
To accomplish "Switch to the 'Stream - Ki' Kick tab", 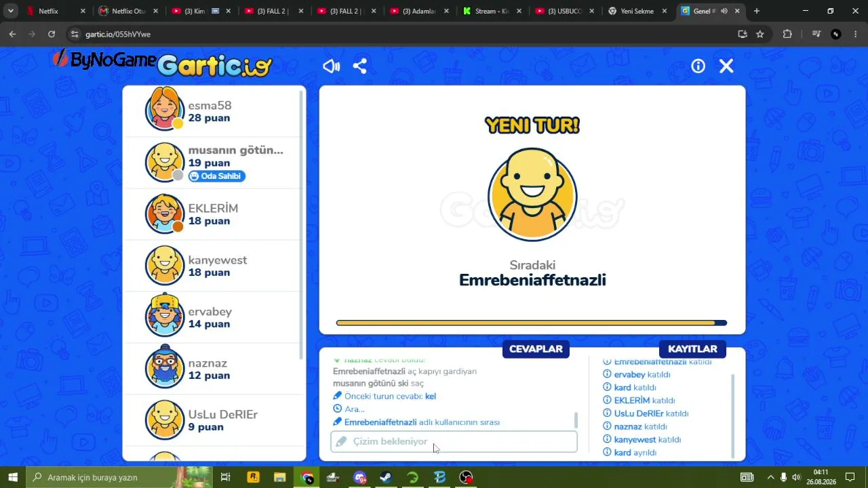I will click(x=491, y=11).
